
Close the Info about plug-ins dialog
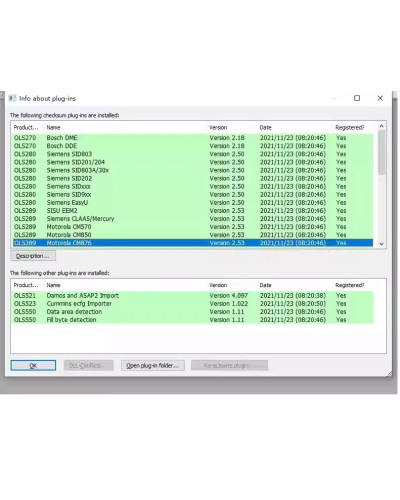click(380, 98)
